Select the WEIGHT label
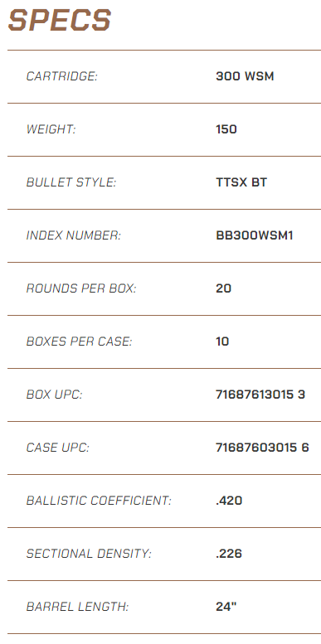Image resolution: width=321 pixels, height=644 pixels. click(x=51, y=129)
